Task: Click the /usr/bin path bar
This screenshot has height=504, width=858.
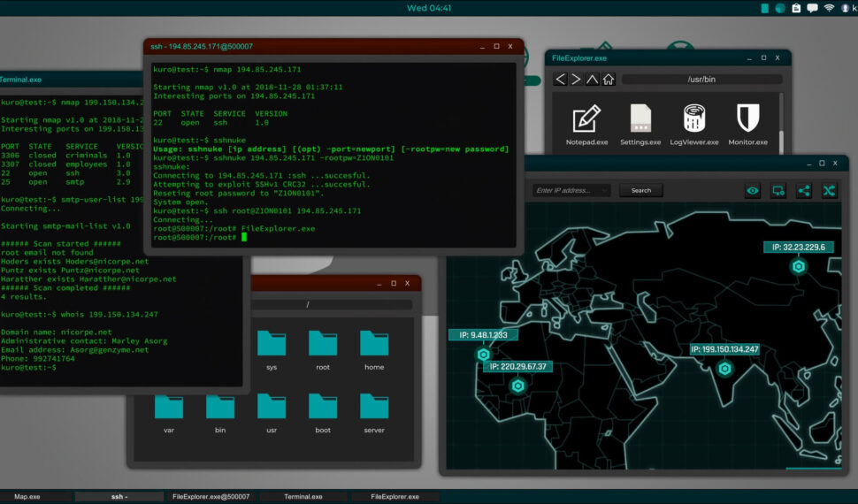Action: (701, 80)
